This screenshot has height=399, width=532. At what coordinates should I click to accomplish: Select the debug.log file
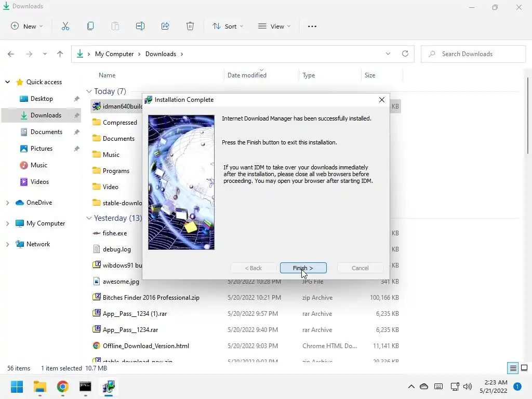[x=112, y=249]
